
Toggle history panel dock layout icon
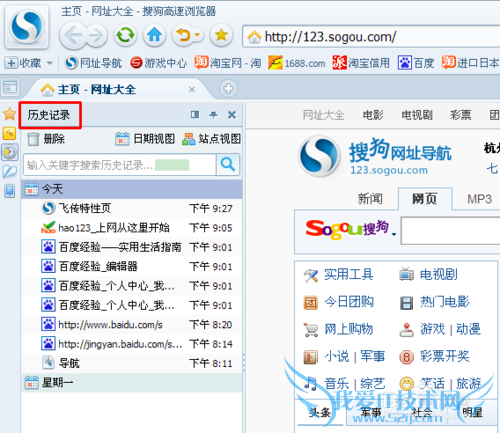[x=195, y=115]
